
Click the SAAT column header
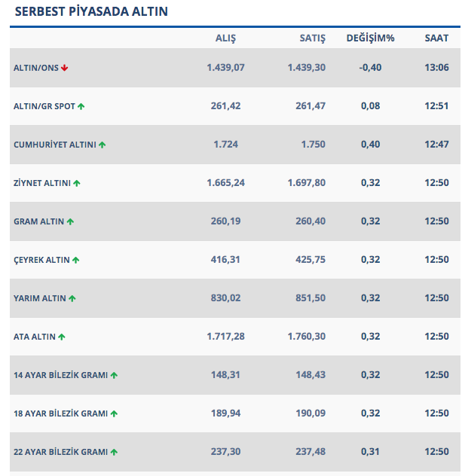(436, 38)
